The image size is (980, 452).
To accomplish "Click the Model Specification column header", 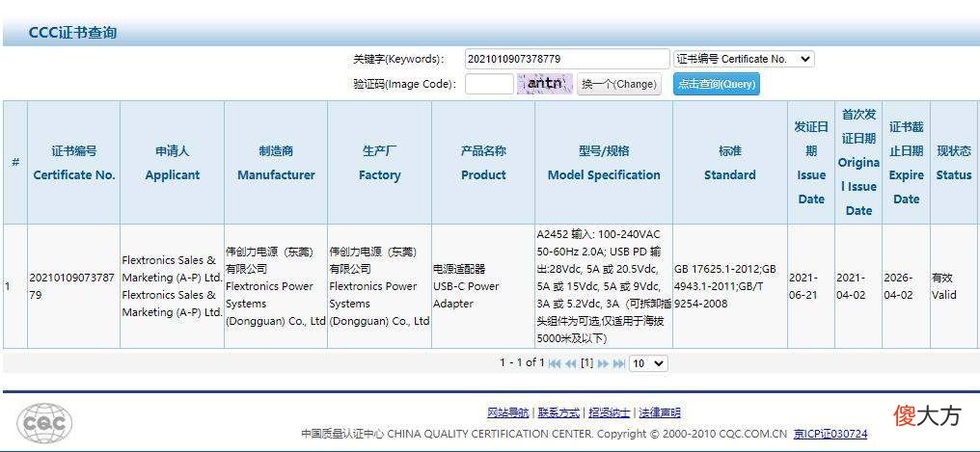I will point(604,163).
